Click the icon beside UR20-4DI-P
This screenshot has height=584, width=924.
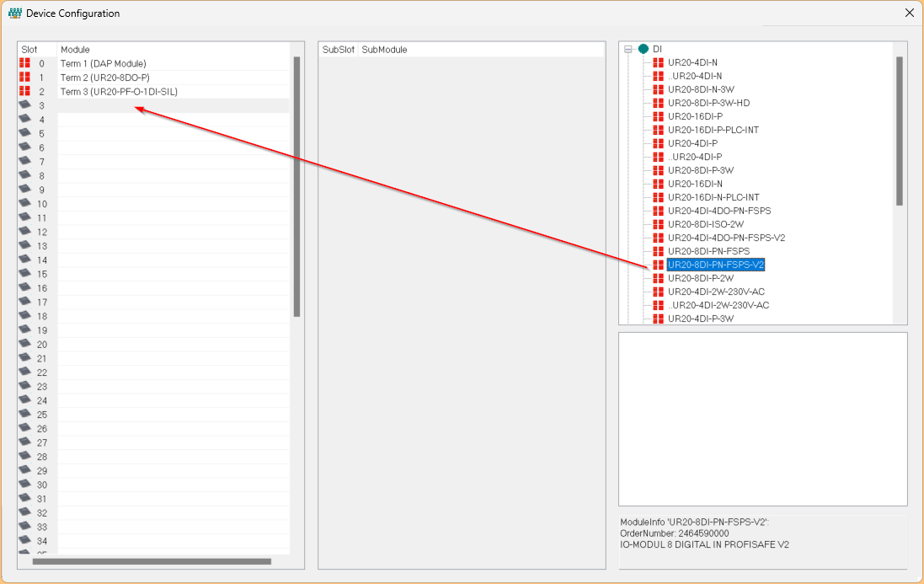[658, 144]
